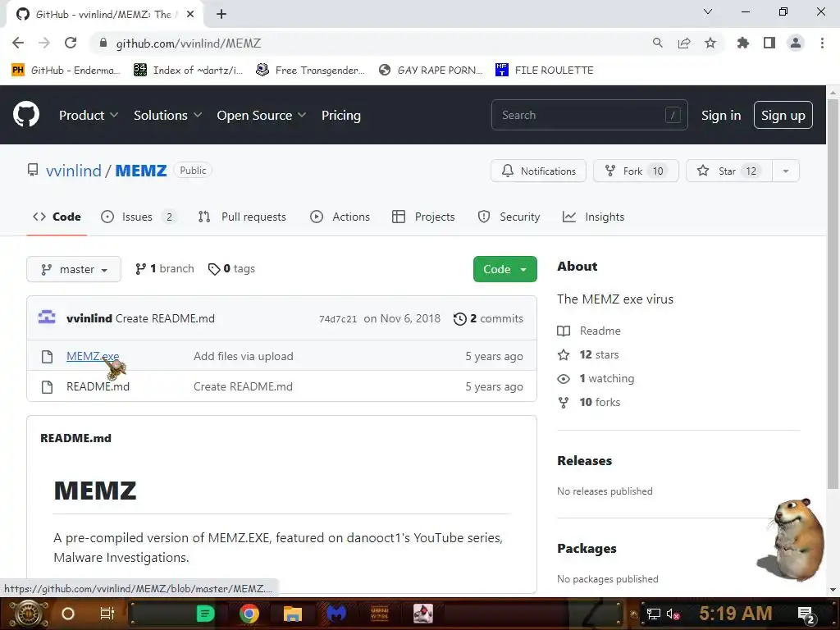This screenshot has width=840, height=630.
Task: Bookmark this page with star icon
Action: 710,43
